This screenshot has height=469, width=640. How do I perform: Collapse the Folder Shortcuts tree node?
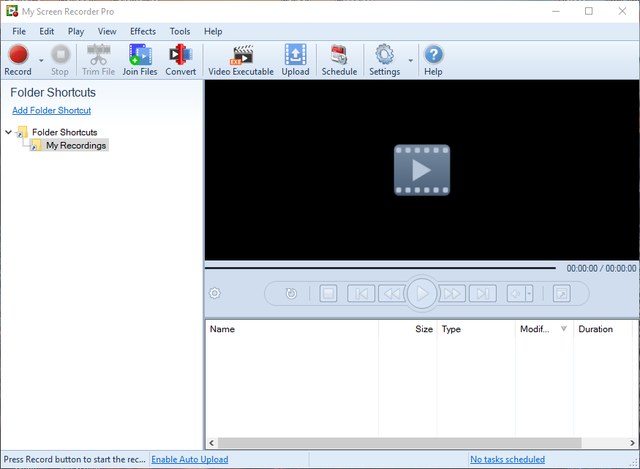pyautogui.click(x=8, y=132)
